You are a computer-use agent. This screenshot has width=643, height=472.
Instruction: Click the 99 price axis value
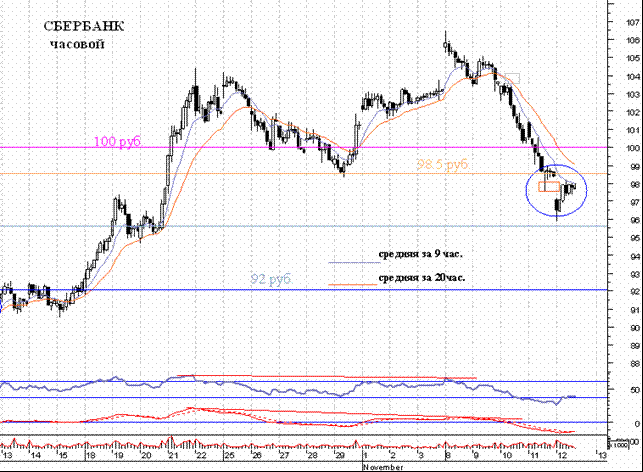click(635, 166)
